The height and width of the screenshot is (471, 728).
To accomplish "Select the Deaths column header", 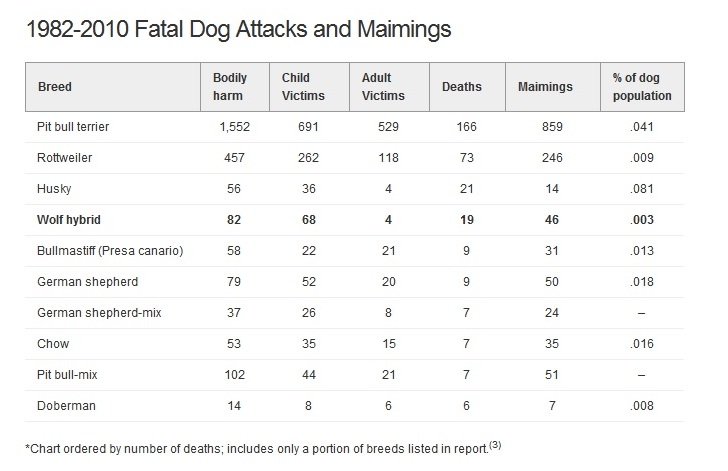I will tap(461, 87).
